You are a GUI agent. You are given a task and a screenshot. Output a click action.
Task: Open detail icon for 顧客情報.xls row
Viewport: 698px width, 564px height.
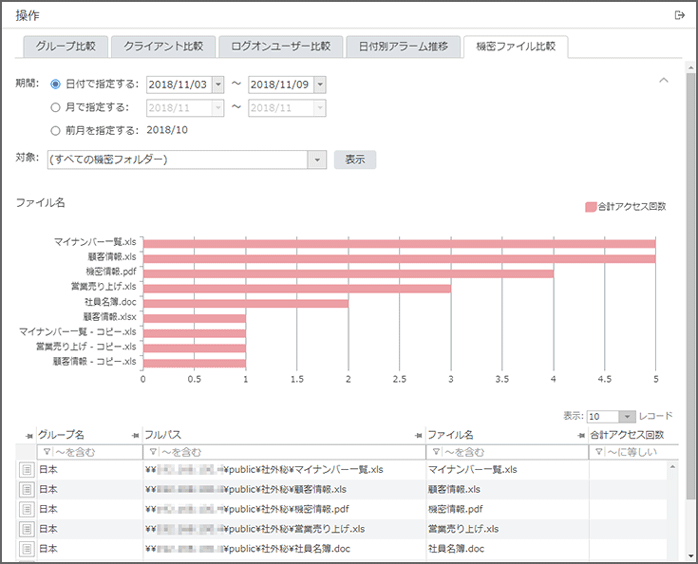coord(27,489)
